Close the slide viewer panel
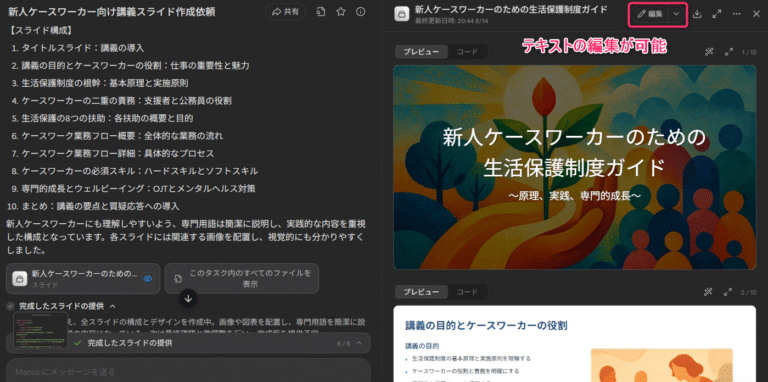 coord(756,14)
